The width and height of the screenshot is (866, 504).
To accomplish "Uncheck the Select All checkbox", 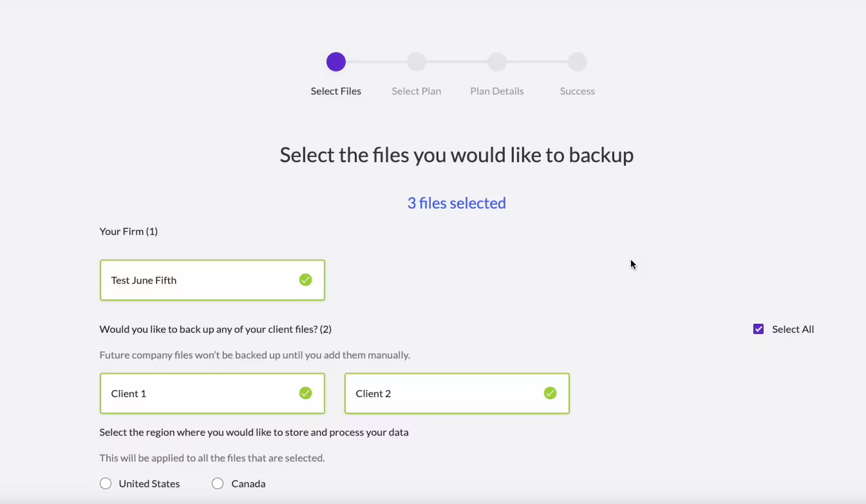I will (758, 329).
